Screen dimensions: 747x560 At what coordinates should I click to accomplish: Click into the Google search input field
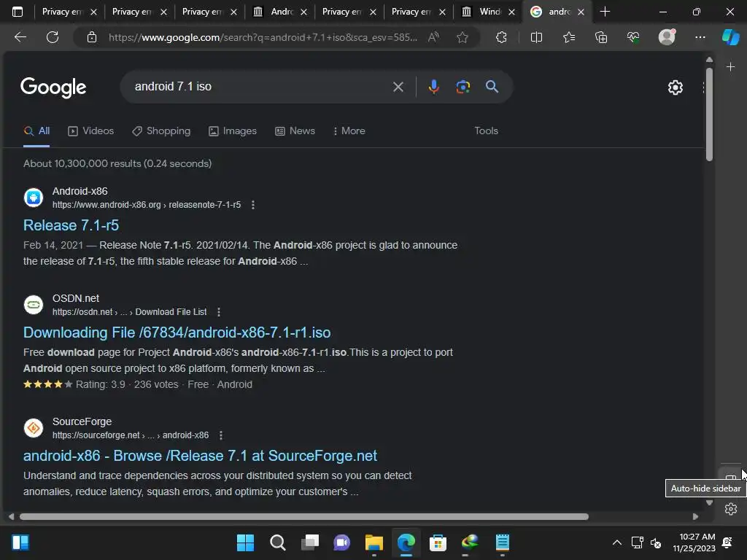(x=258, y=87)
